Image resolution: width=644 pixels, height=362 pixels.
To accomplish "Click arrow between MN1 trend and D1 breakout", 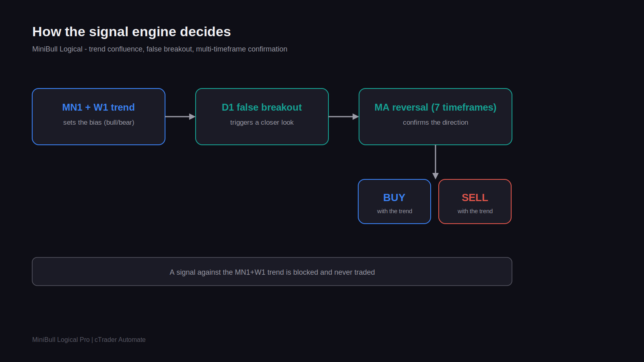I will [x=180, y=117].
